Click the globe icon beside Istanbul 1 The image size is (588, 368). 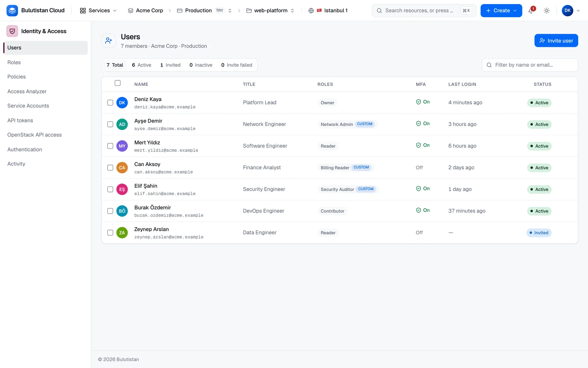(x=311, y=11)
